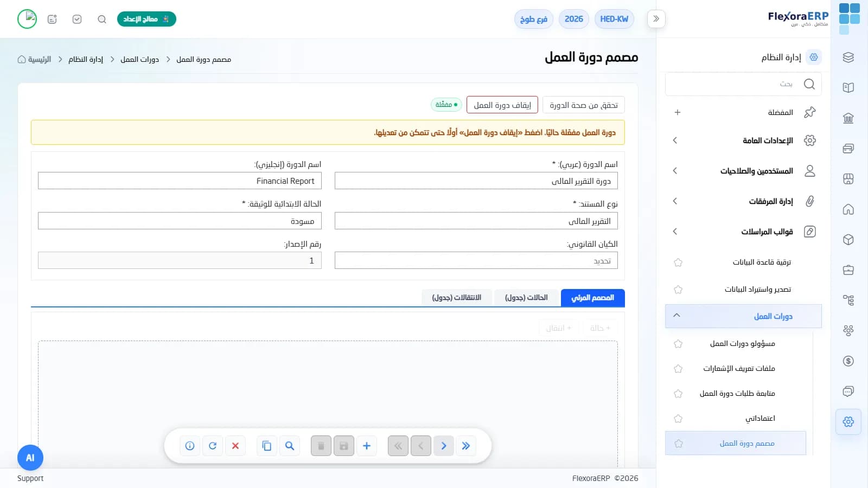The height and width of the screenshot is (488, 868).
Task: Click the bank building icon in rail
Action: tap(848, 118)
